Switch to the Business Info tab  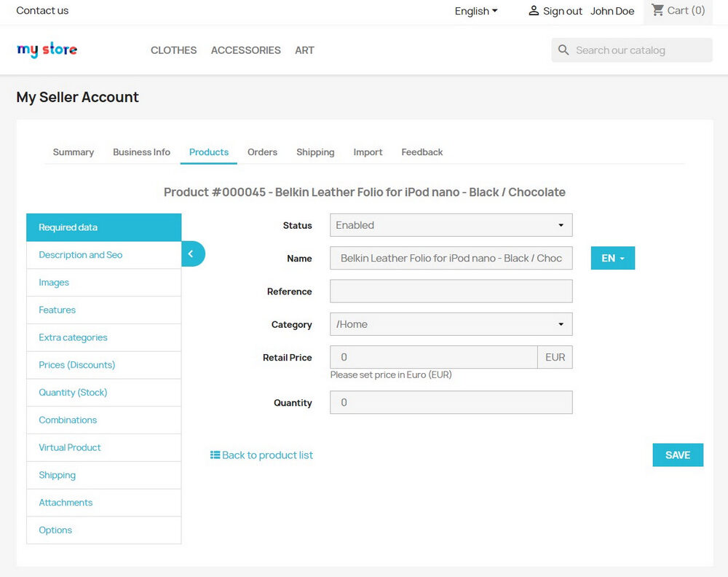(x=142, y=152)
